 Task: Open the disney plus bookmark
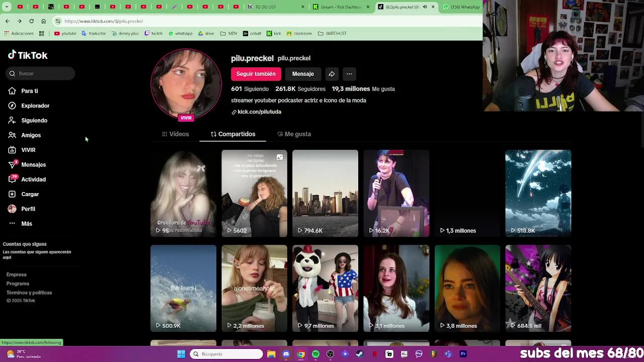click(125, 34)
